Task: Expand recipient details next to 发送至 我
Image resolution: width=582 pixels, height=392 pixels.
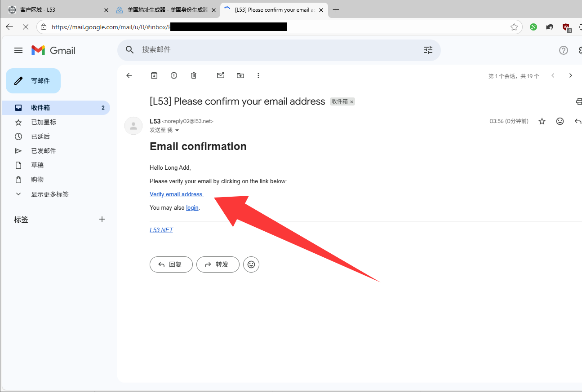Action: [177, 130]
